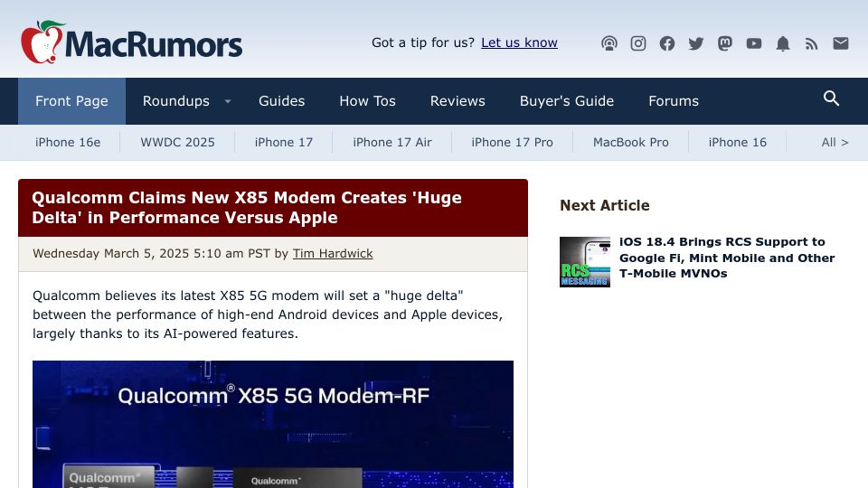Screen dimensions: 868x488
Task: Click the search magnifier icon
Action: pos(831,99)
